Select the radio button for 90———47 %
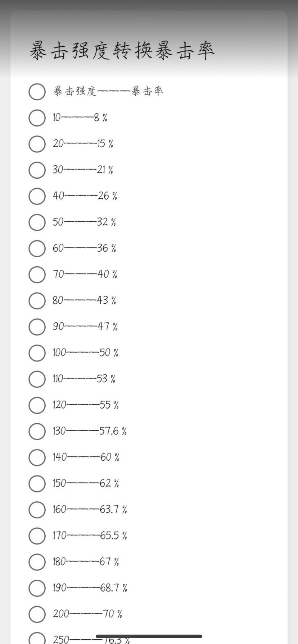This screenshot has width=298, height=644. tap(37, 327)
